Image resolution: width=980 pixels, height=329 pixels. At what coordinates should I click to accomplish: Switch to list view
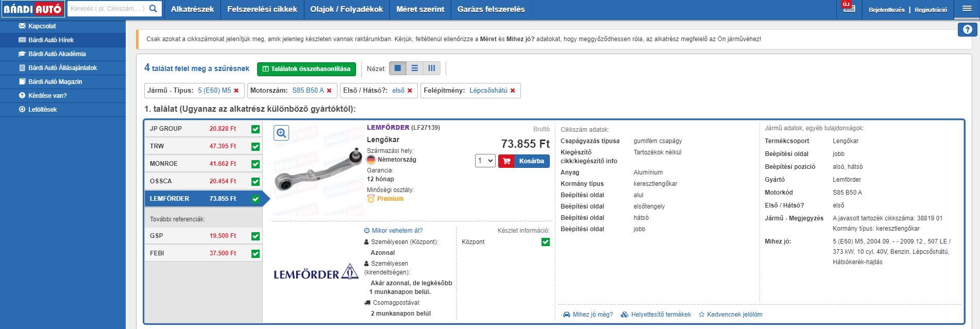click(x=415, y=68)
